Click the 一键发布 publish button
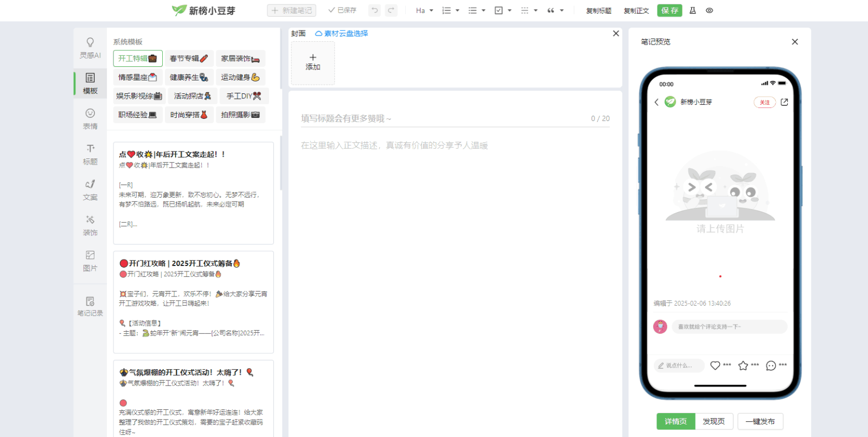 coord(760,421)
